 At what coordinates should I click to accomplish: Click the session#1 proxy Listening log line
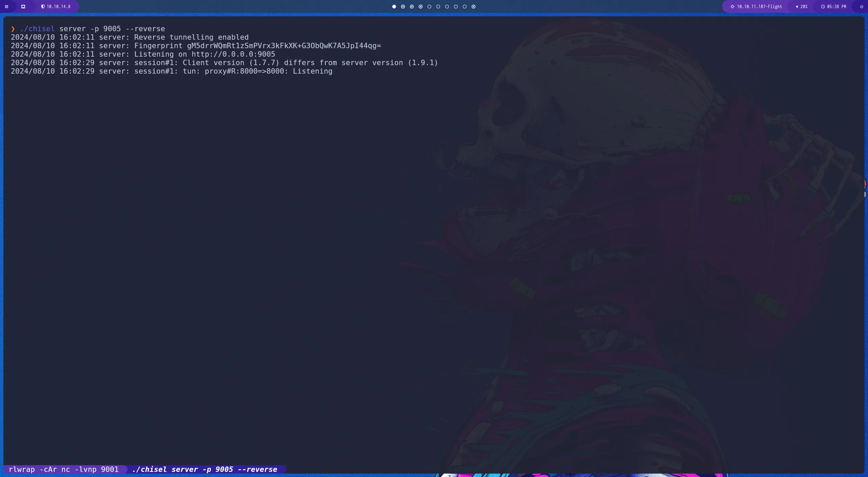(x=172, y=71)
